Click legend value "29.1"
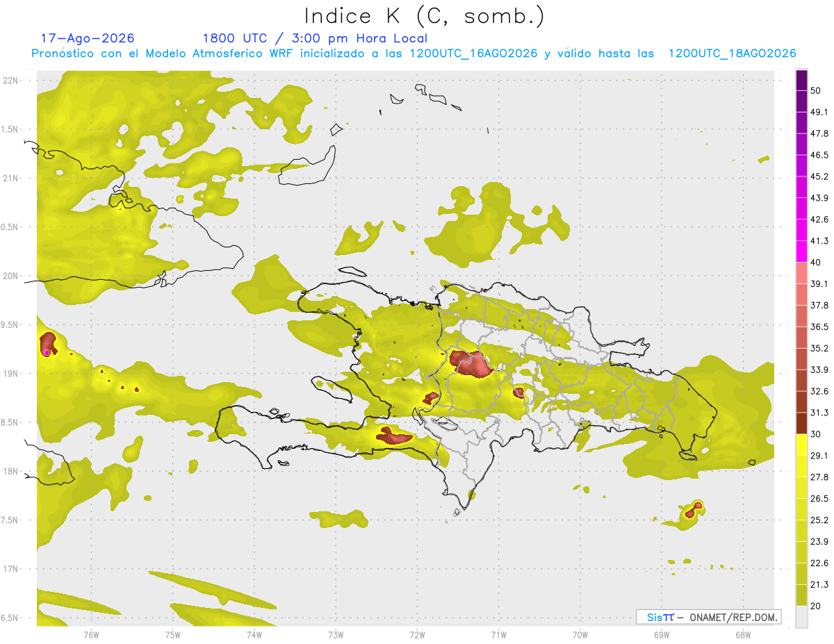The image size is (834, 644). (819, 455)
